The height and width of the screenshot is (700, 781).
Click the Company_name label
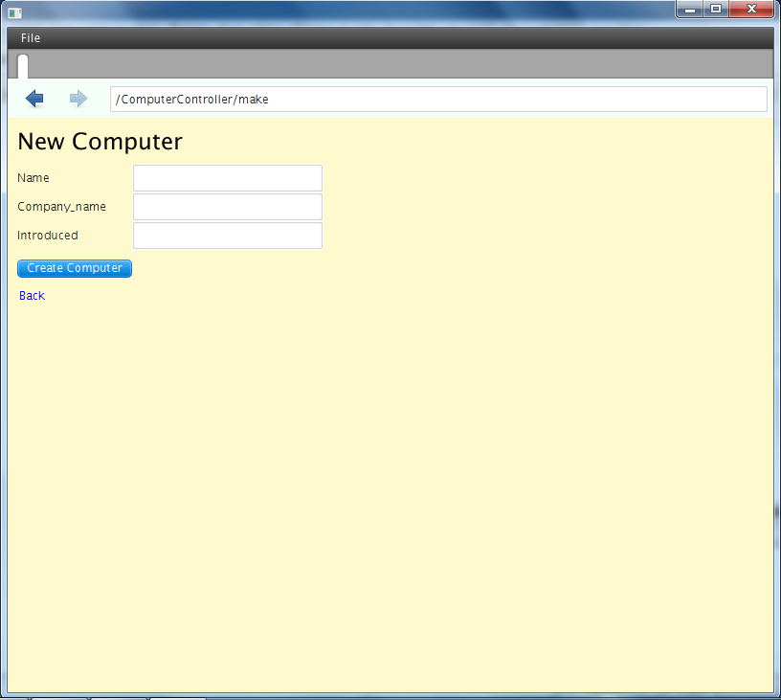tap(62, 207)
